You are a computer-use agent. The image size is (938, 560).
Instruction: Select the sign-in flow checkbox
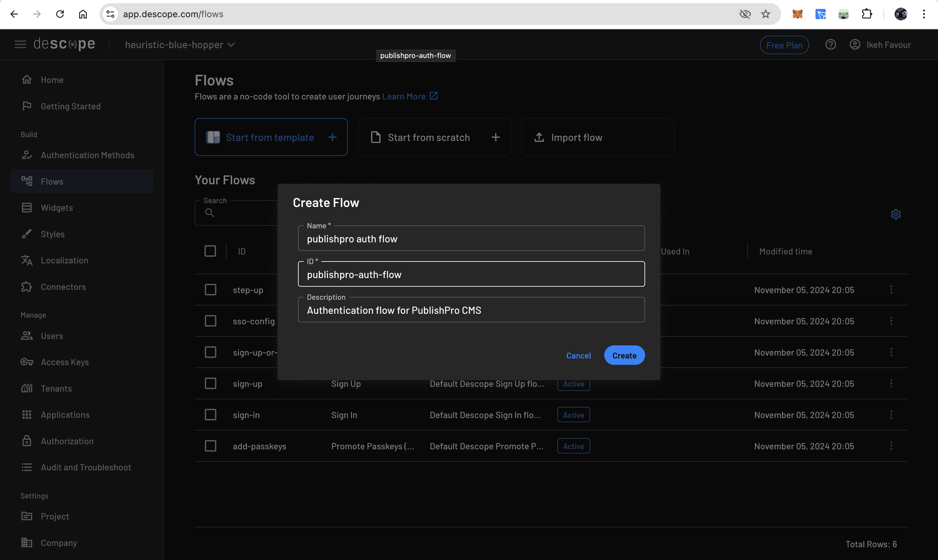210,415
